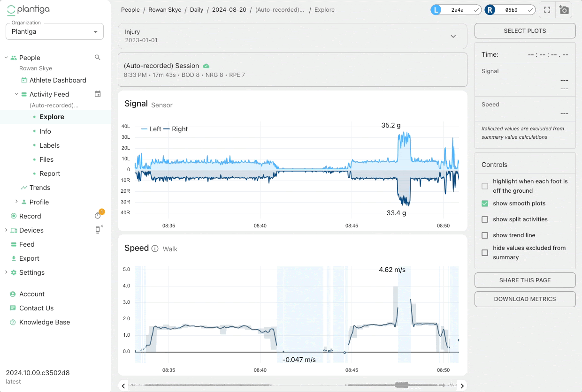Open the Export page
This screenshot has height=392, width=582.
(29, 258)
